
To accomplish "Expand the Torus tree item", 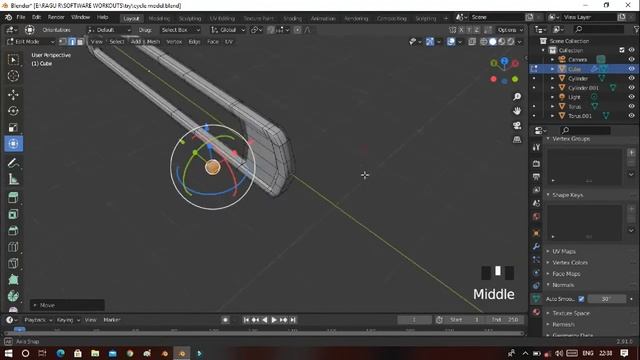I will point(552,107).
